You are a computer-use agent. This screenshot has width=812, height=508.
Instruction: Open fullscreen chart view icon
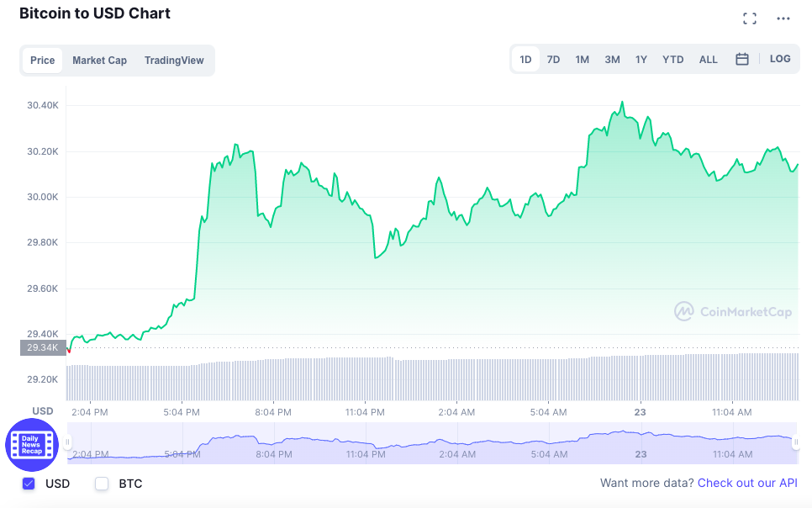click(749, 19)
